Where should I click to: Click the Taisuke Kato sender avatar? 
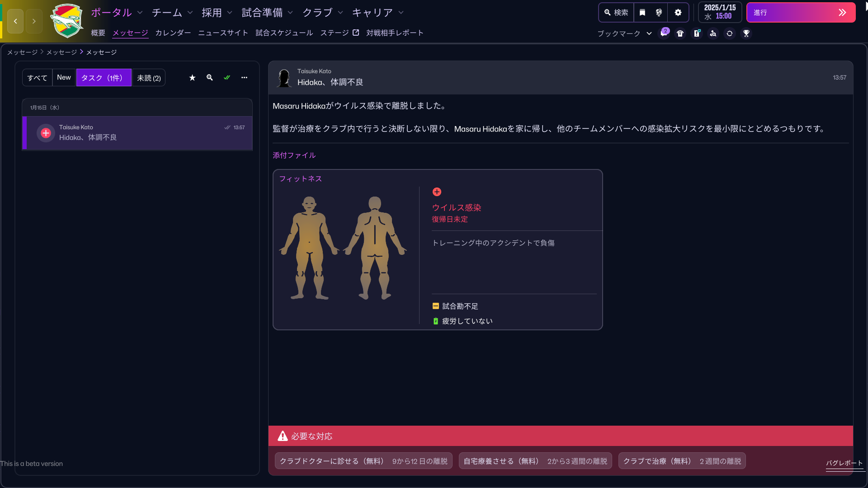click(284, 78)
